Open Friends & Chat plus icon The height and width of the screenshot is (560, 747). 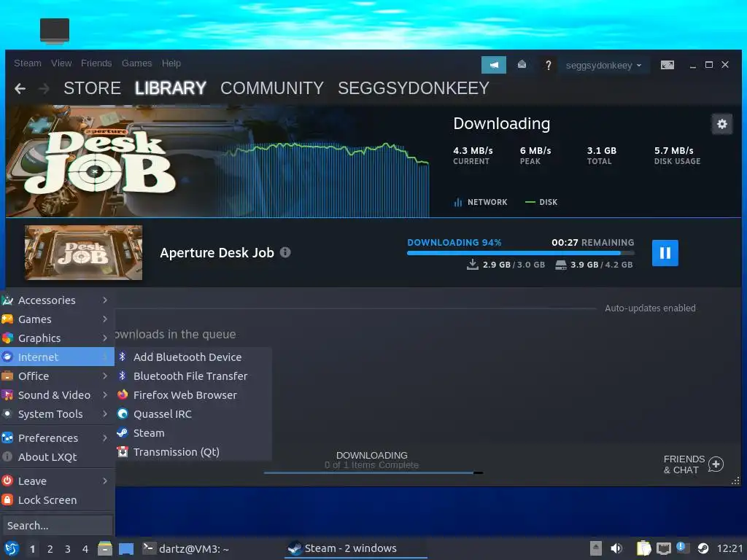(x=716, y=464)
